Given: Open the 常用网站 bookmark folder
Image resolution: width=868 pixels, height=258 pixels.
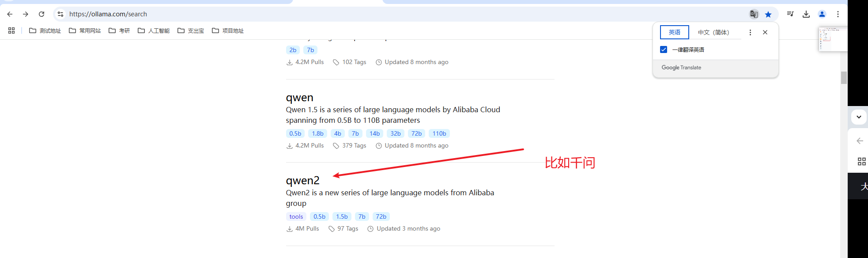Looking at the screenshot, I should coord(85,30).
